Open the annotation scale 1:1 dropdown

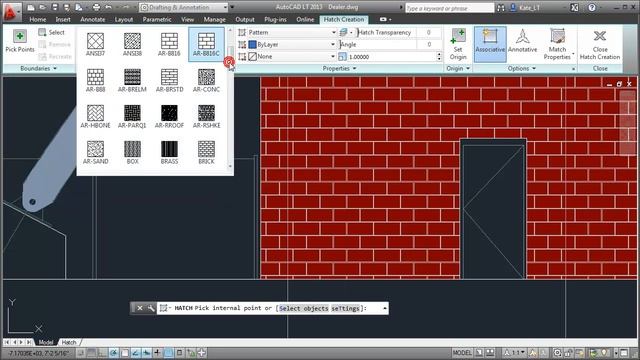coord(515,353)
